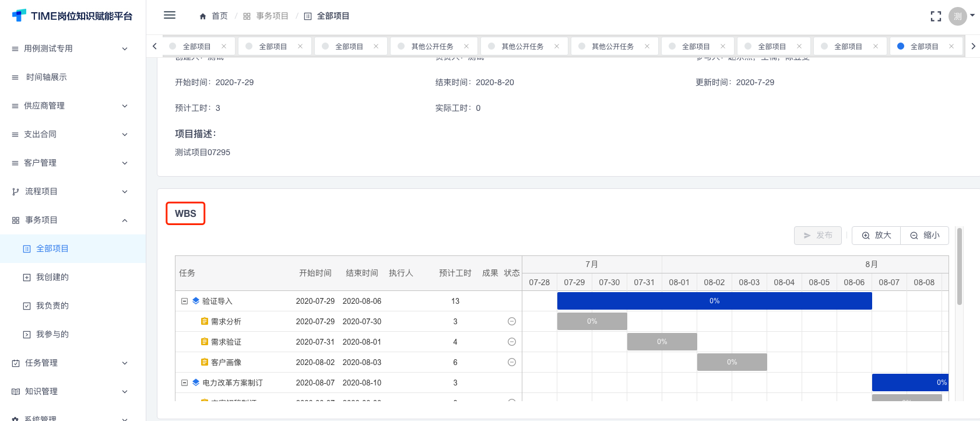Close the first 全部项目 tab
This screenshot has width=980, height=421.
[224, 46]
